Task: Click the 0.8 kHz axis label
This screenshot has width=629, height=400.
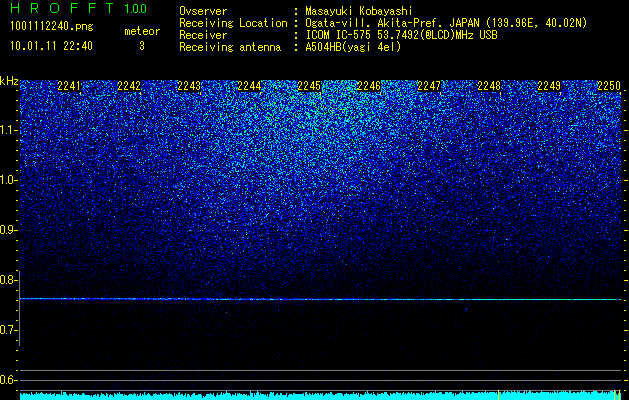Action: point(7,280)
